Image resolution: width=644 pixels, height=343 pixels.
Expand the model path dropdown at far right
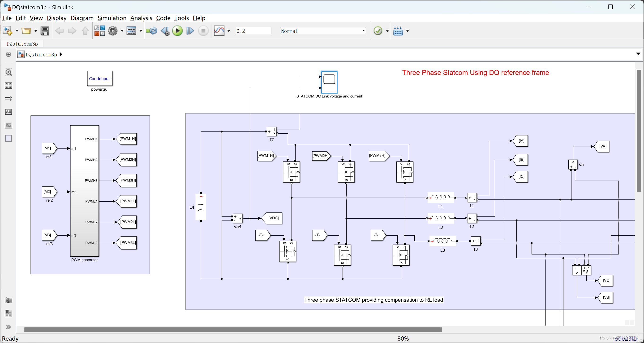pyautogui.click(x=638, y=54)
